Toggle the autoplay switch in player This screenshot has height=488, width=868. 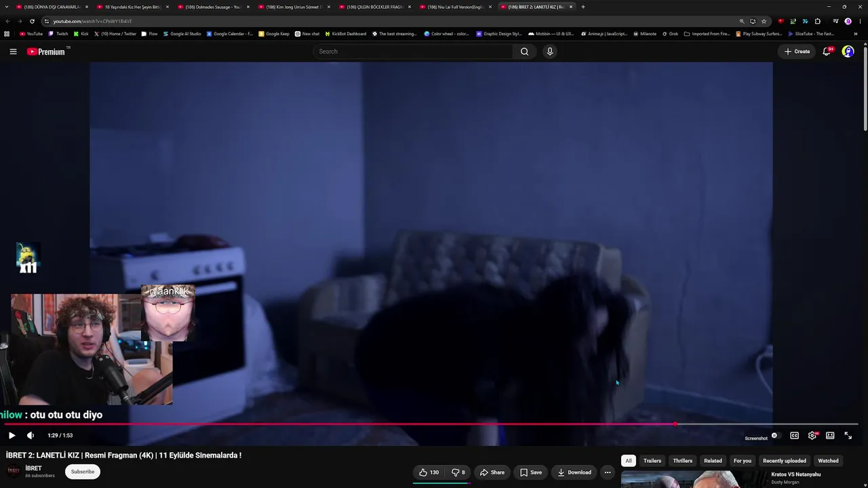click(x=775, y=436)
